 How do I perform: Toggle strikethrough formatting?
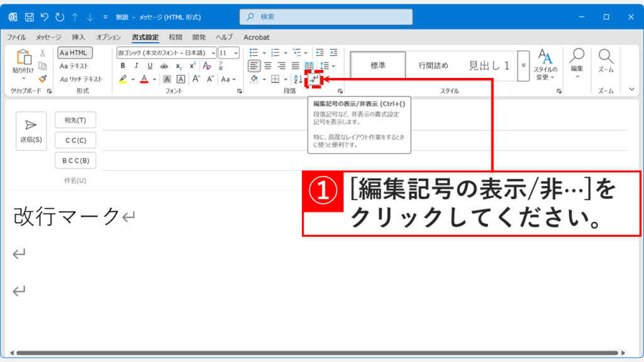click(164, 65)
